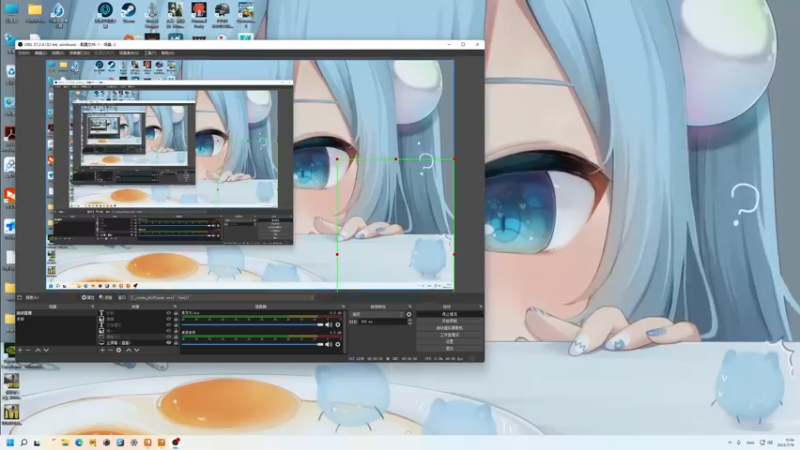
Task: Open the Help menu in OBS
Action: [167, 53]
